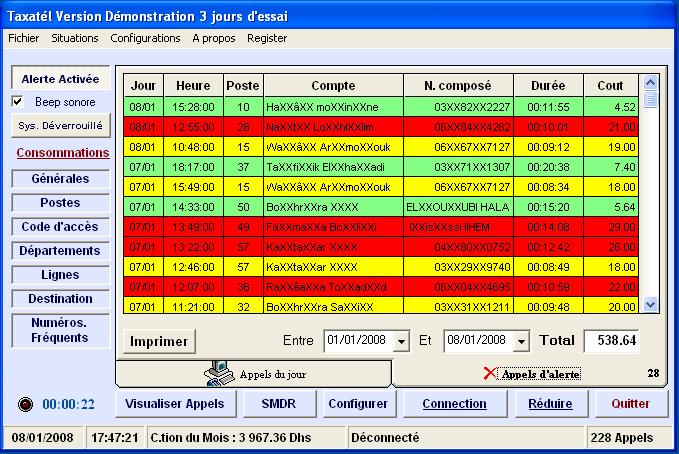This screenshot has height=454, width=679.
Task: Switch to the Appels du jour tab
Action: 254,374
